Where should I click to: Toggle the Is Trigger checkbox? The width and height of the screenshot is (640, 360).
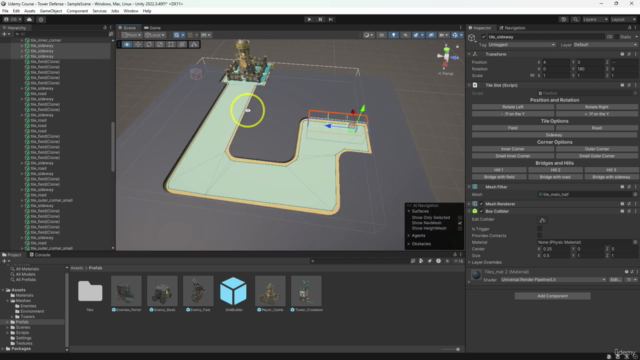pos(540,229)
